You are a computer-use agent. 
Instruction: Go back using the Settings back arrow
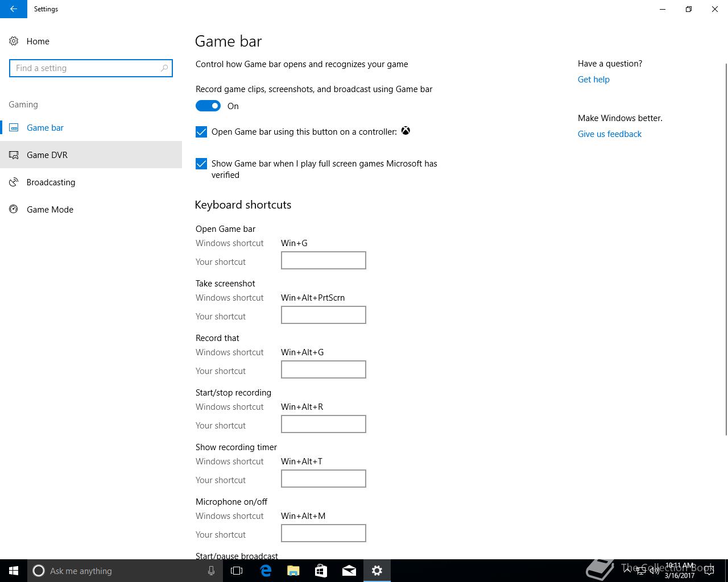14,9
